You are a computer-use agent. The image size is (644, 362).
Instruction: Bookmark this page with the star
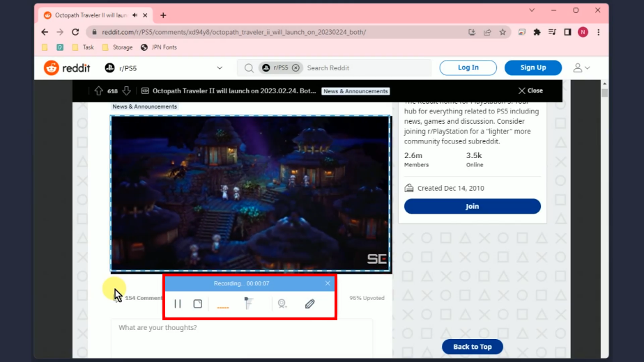(x=503, y=32)
